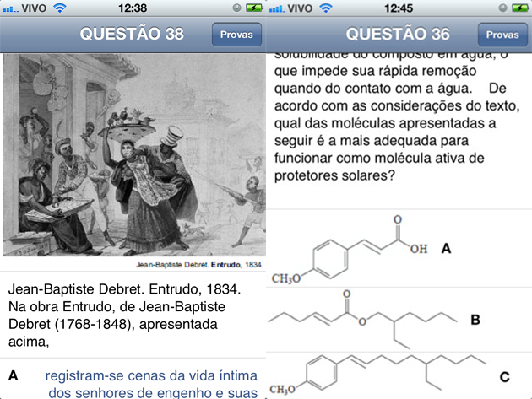Tap the bold letter B beside the ester

(x=475, y=320)
